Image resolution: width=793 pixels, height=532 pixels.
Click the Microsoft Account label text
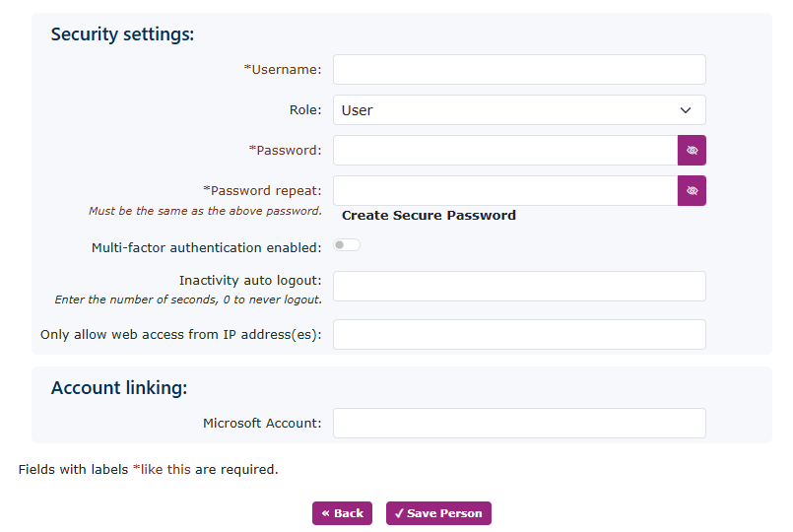[x=262, y=424]
